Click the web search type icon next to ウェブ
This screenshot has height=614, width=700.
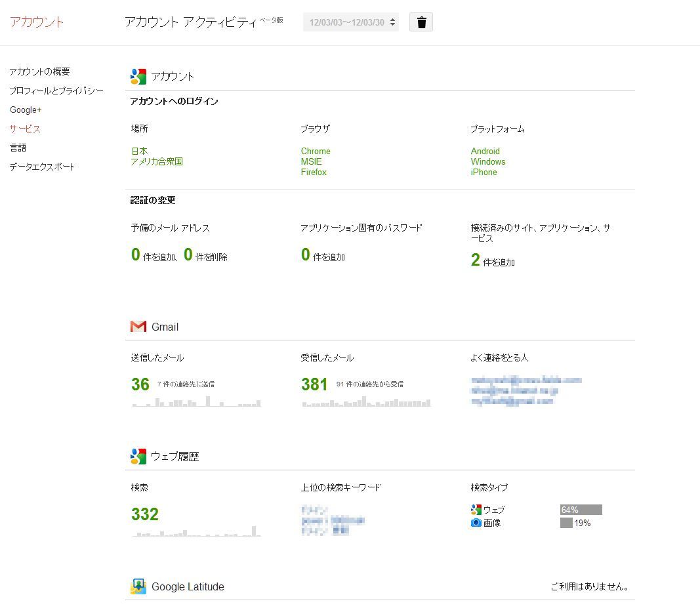[x=476, y=510]
